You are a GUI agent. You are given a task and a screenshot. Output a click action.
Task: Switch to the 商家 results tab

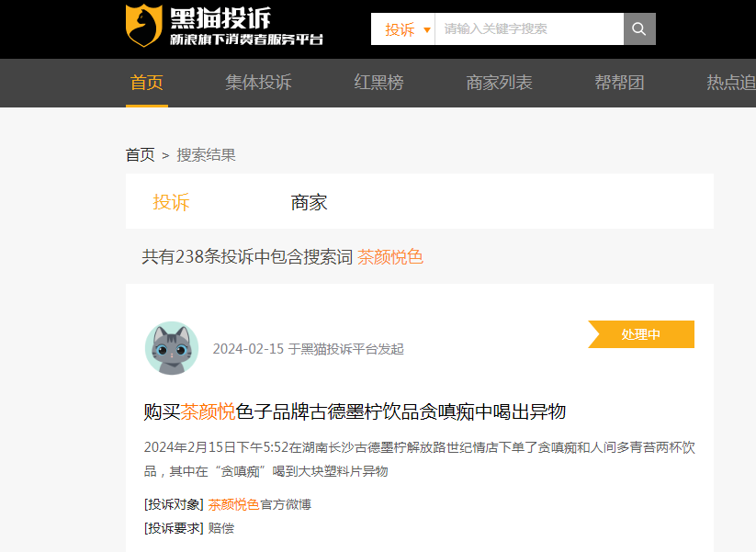point(309,202)
